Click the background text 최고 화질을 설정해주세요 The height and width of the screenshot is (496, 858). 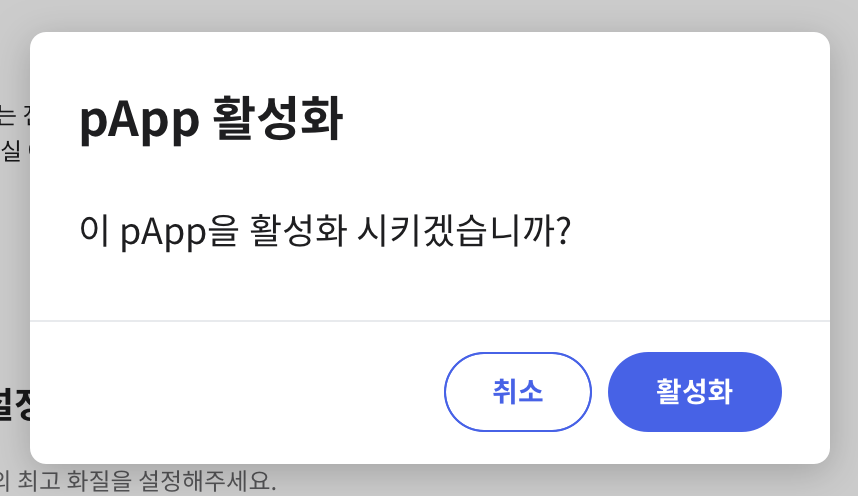point(147,481)
